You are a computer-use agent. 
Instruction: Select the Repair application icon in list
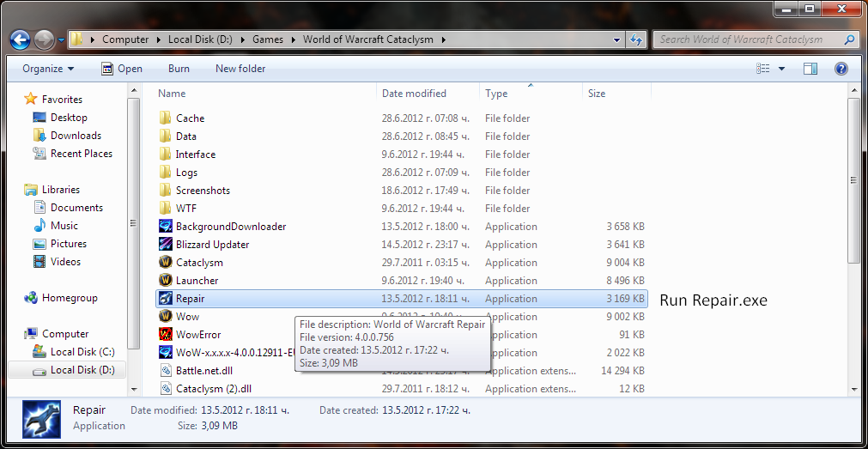(165, 299)
